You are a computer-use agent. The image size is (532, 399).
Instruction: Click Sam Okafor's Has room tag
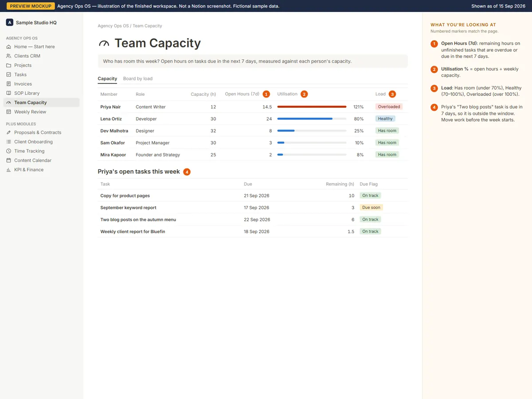[387, 143]
